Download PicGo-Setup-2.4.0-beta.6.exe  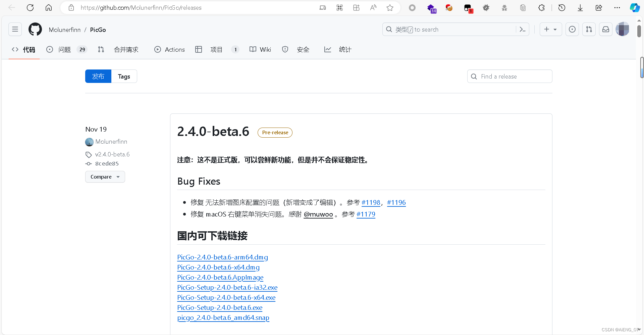[x=220, y=307]
